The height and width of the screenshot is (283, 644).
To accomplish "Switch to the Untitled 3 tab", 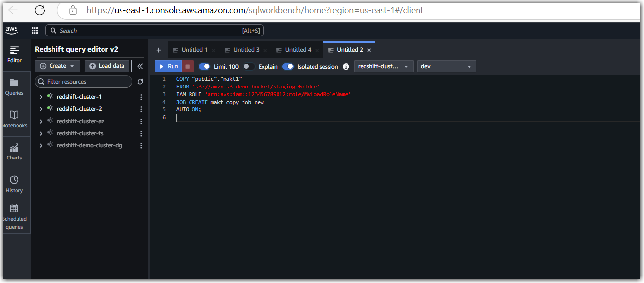I will point(246,50).
